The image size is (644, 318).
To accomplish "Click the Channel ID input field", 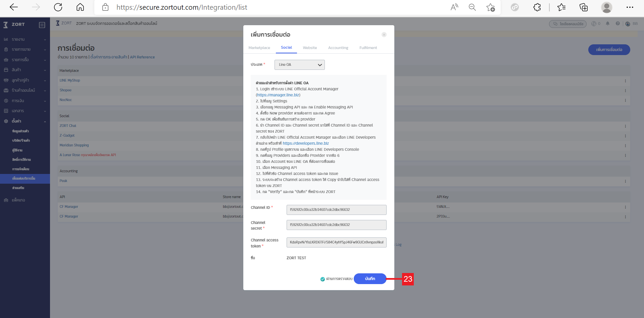I will point(336,210).
